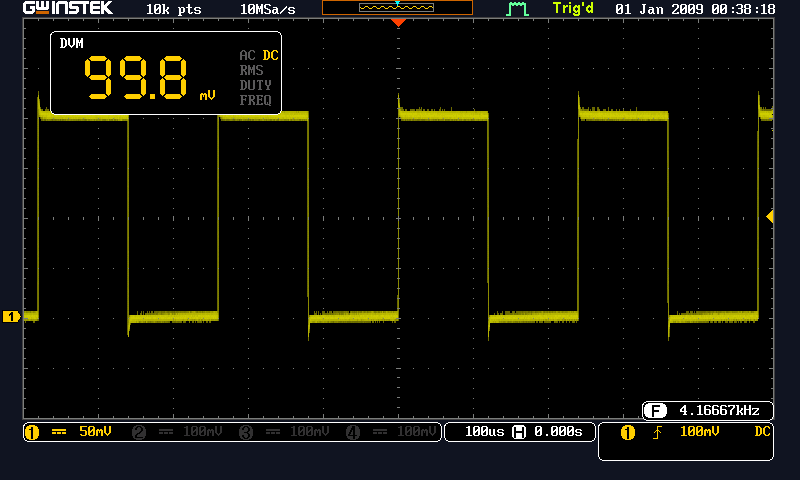Choose DUTY measurement in DVM panel
The image size is (800, 480).
255,85
